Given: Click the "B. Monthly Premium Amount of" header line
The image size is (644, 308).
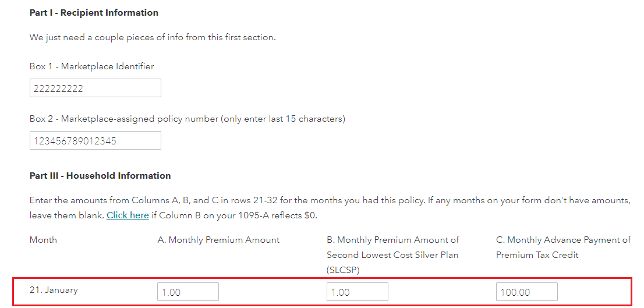Looking at the screenshot, I should click(x=392, y=240).
